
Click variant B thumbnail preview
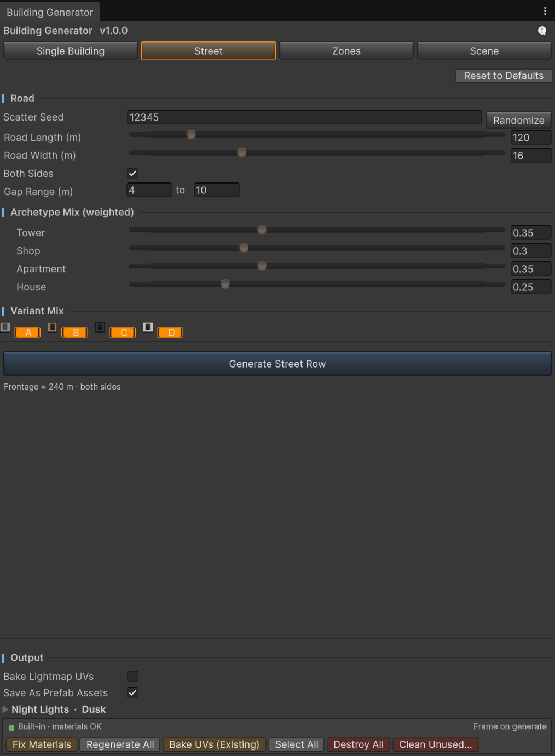[53, 327]
